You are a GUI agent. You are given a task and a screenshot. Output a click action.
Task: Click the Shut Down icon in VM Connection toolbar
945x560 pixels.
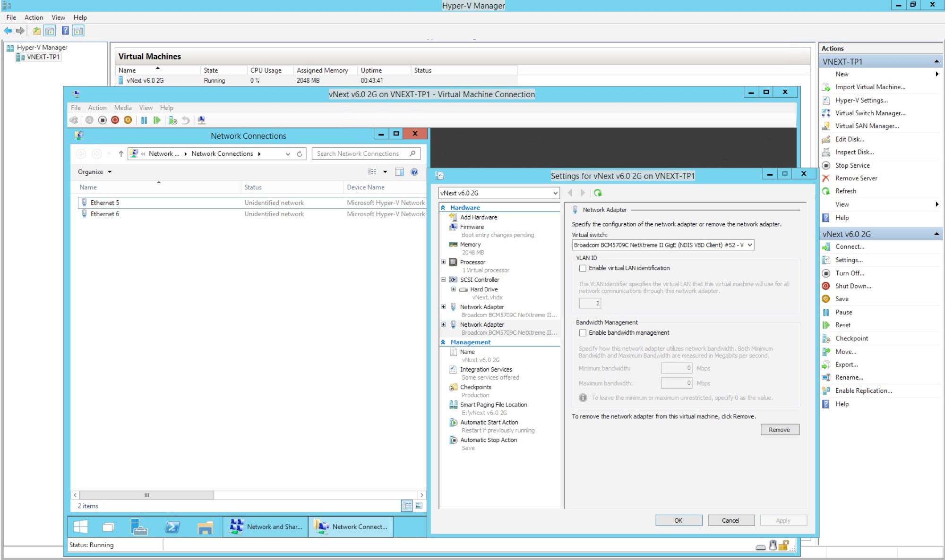click(115, 120)
